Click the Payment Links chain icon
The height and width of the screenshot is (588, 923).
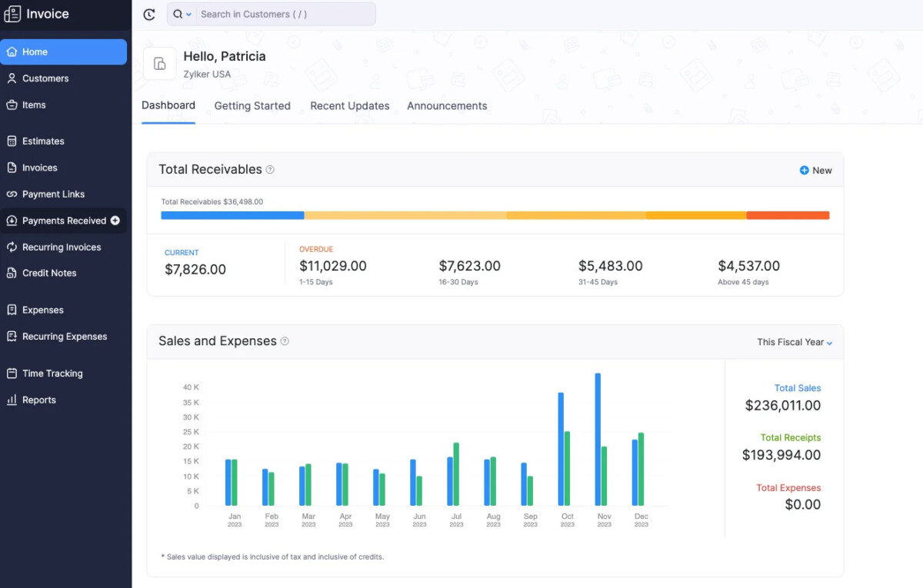pyautogui.click(x=12, y=194)
